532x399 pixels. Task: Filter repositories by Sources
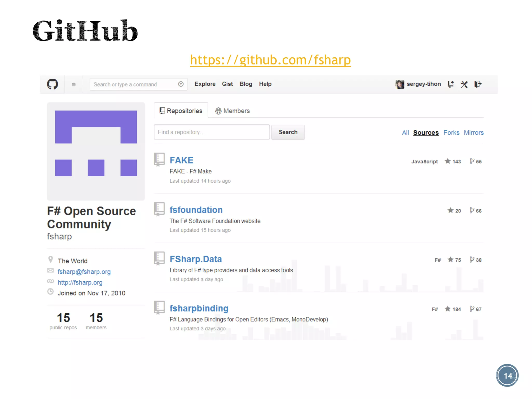[426, 133]
